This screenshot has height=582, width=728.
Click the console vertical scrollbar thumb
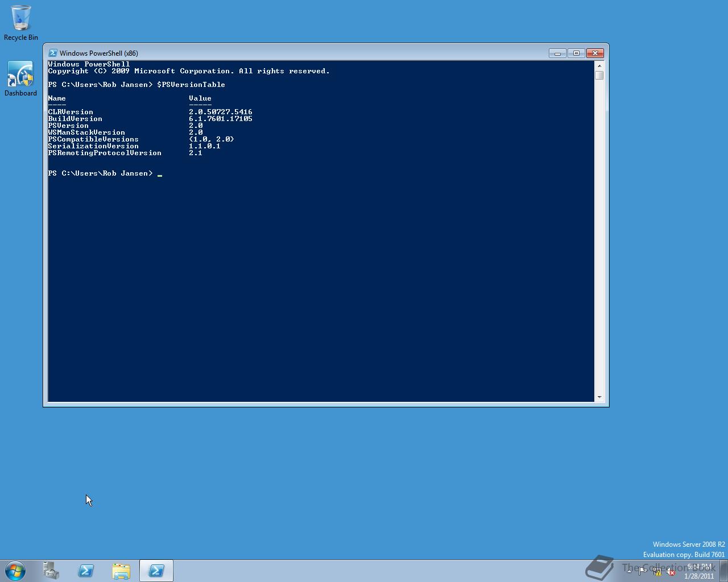[x=599, y=76]
